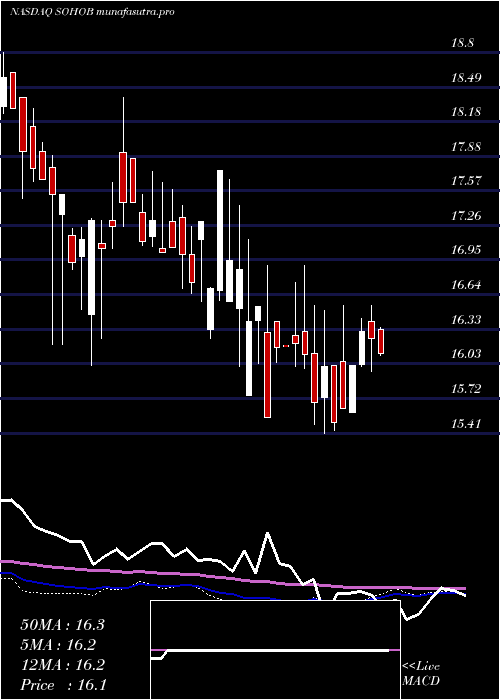500x700 pixels.
Task: Click the last red candlestick on the right
Action: [x=381, y=342]
